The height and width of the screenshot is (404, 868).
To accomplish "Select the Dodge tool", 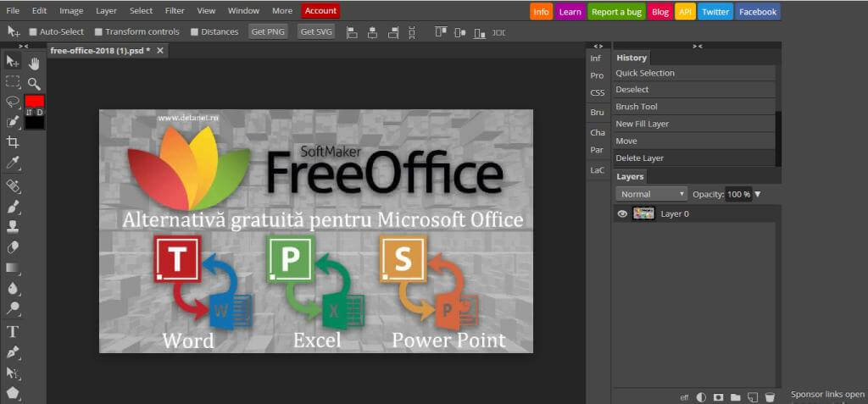I will coord(12,308).
